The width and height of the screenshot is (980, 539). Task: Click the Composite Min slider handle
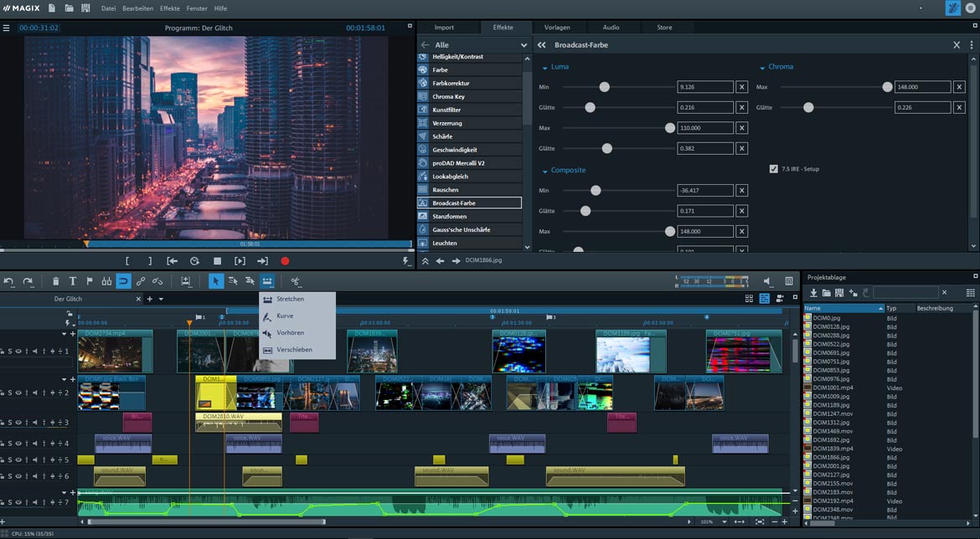pyautogui.click(x=596, y=191)
